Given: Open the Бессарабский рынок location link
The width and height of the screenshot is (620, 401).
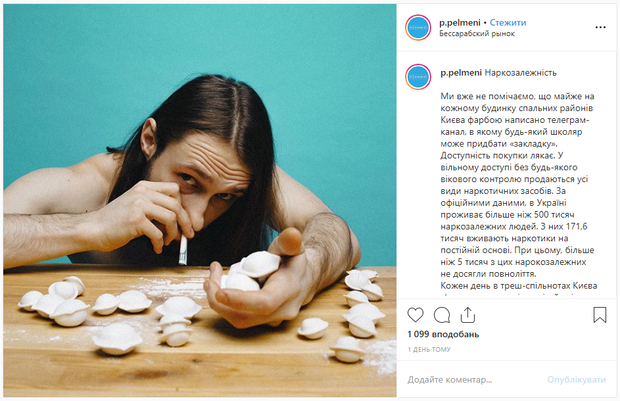Looking at the screenshot, I should (477, 34).
